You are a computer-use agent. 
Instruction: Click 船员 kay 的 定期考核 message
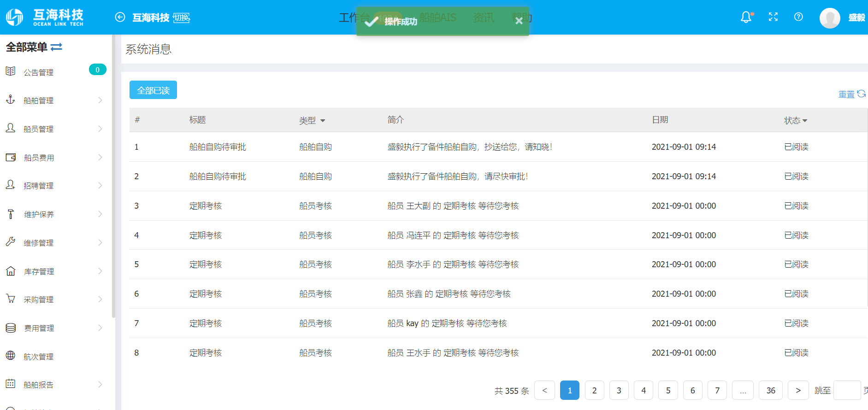(x=447, y=323)
